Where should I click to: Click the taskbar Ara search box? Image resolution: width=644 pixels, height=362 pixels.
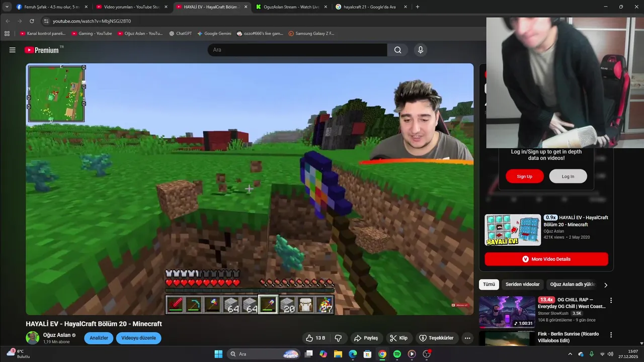click(x=264, y=354)
